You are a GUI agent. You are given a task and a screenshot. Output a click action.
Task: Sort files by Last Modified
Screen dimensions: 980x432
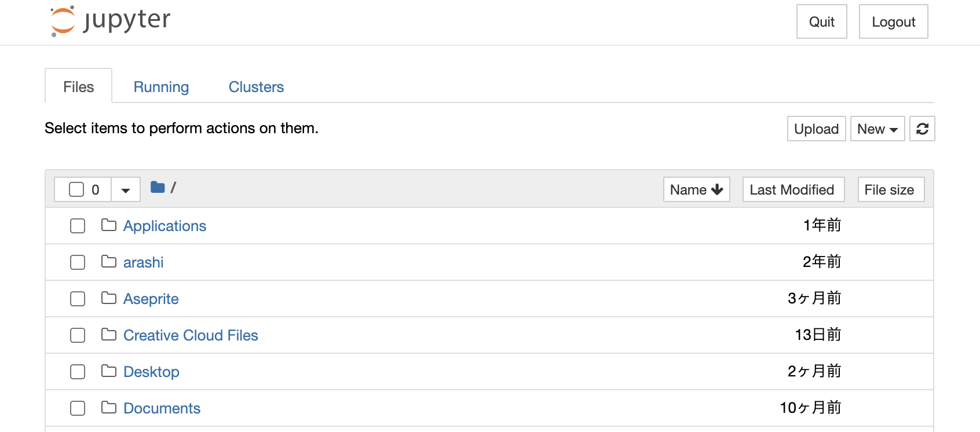click(793, 189)
